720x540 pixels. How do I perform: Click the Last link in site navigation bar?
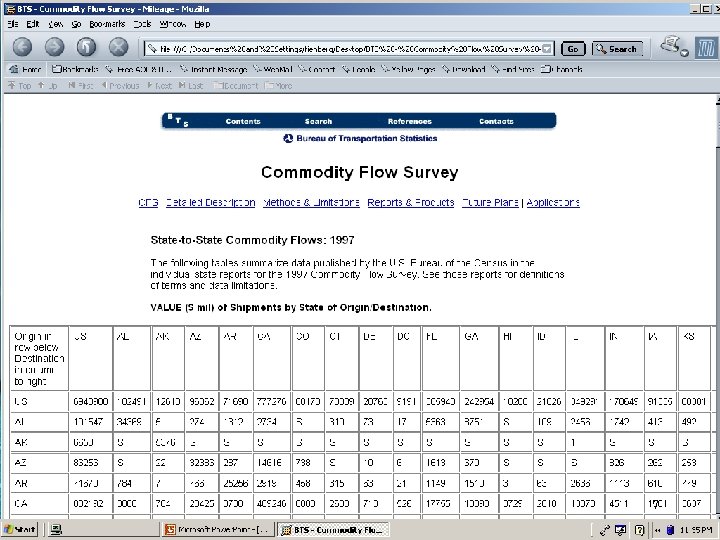coord(191,85)
